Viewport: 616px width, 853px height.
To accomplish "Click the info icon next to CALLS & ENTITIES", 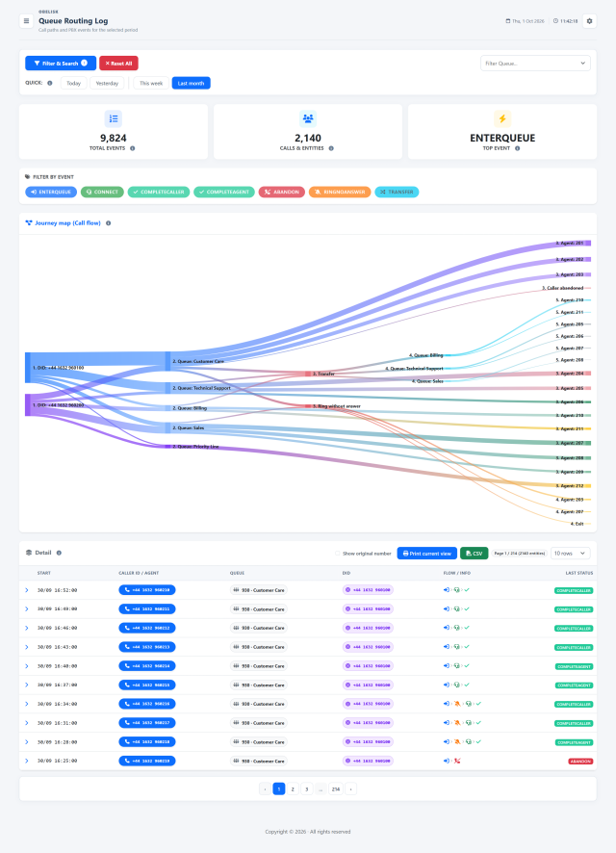I will [331, 148].
